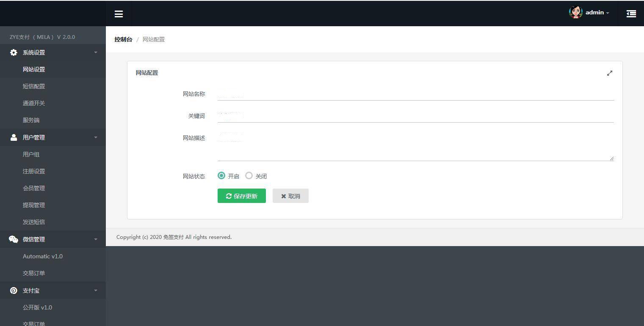Open the admin user dropdown
The width and height of the screenshot is (644, 326).
click(597, 13)
